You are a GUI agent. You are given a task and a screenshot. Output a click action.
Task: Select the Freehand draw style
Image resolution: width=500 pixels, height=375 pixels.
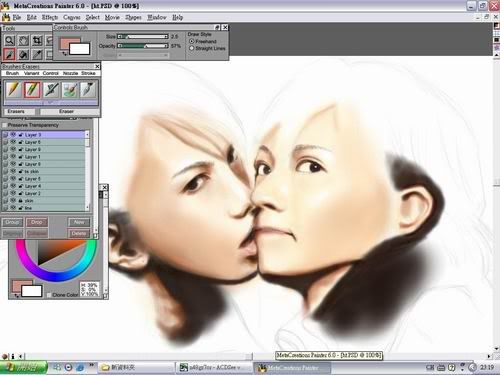[192, 41]
